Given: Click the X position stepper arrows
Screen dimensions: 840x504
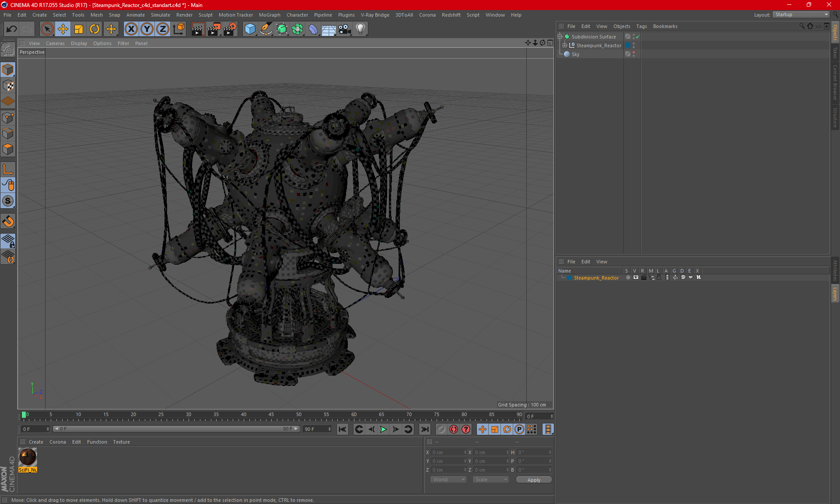Looking at the screenshot, I should click(465, 452).
